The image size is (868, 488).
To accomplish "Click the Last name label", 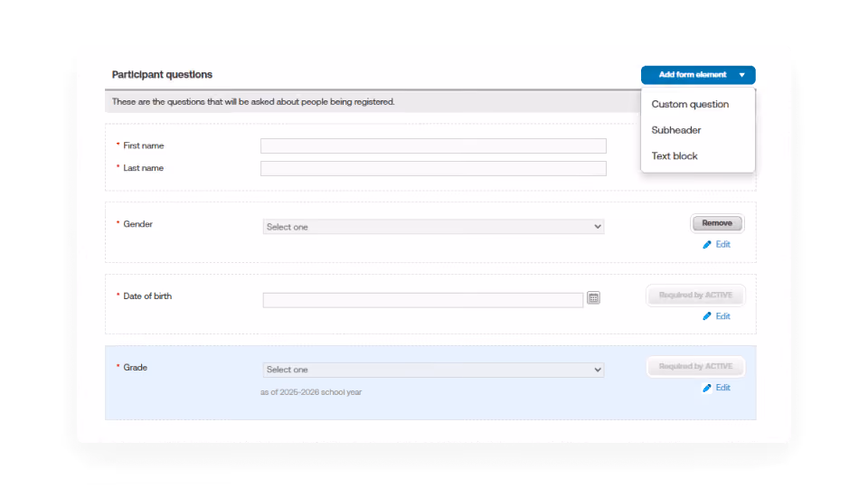I will (143, 168).
